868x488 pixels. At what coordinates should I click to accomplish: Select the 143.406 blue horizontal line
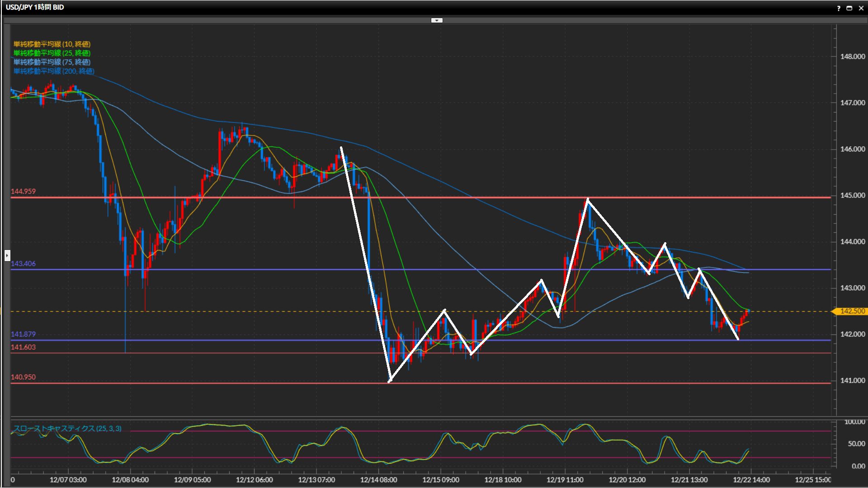point(271,270)
